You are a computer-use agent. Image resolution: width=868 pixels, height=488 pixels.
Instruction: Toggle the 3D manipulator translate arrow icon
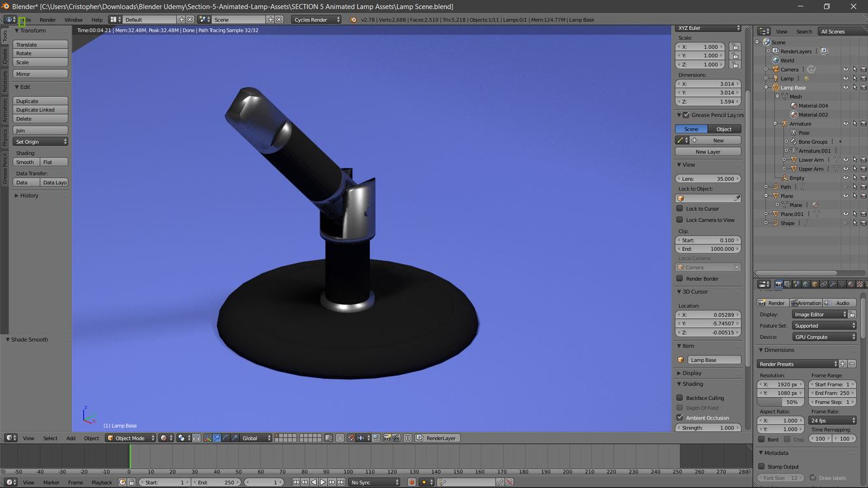point(216,438)
